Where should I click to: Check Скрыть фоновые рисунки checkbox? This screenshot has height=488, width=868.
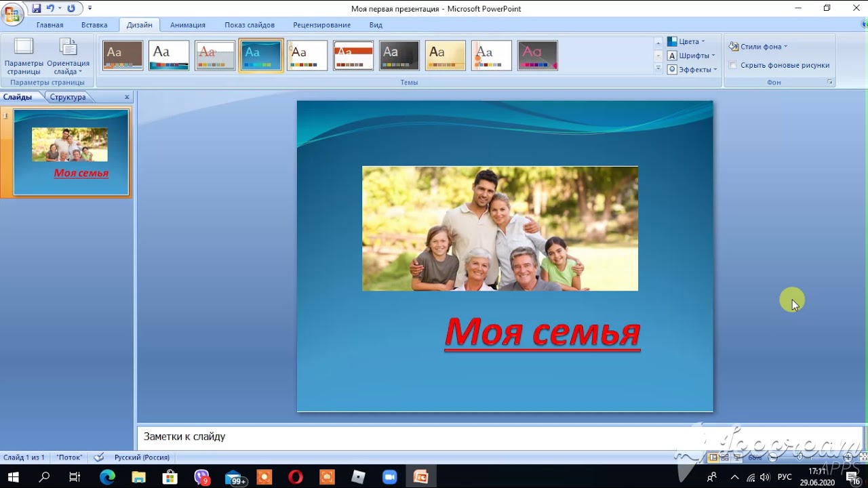point(733,65)
